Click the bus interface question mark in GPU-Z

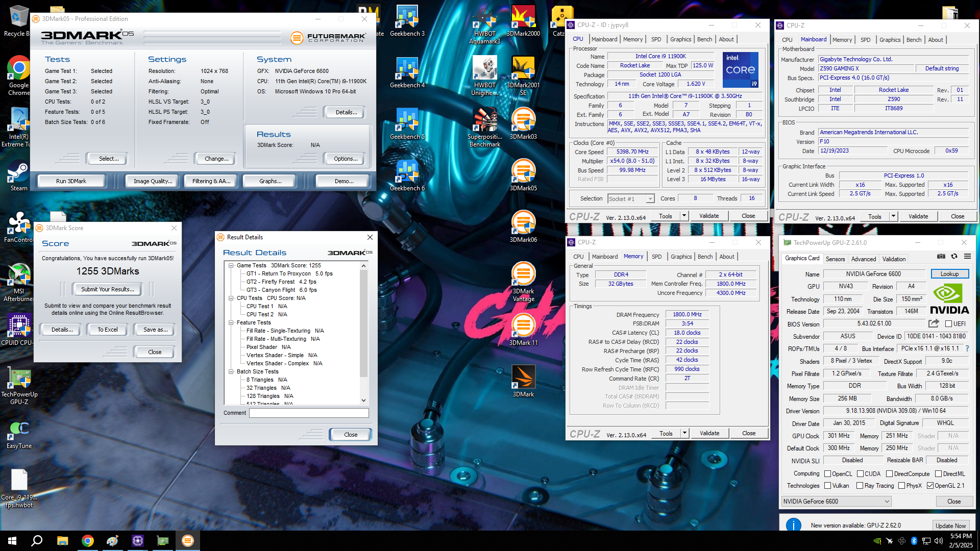pos(967,348)
